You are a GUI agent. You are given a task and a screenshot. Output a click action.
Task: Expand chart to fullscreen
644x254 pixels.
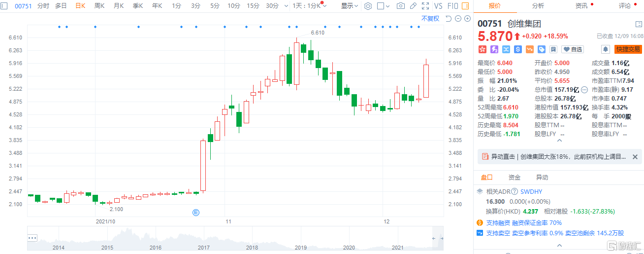click(x=425, y=6)
